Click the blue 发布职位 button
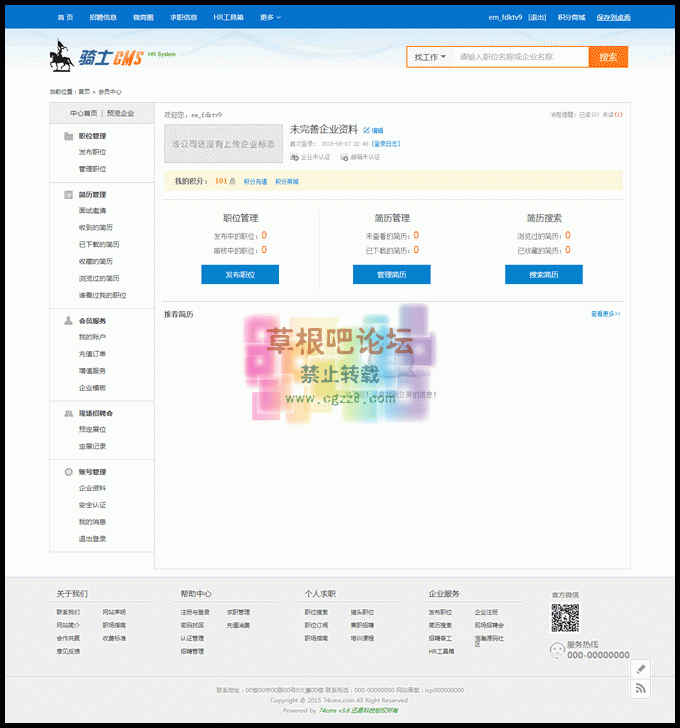 [x=240, y=274]
